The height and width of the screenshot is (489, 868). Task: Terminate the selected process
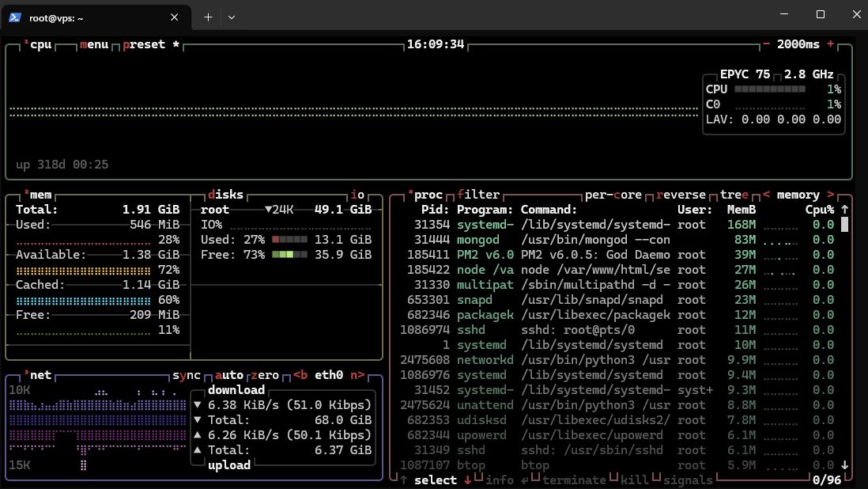coord(575,480)
